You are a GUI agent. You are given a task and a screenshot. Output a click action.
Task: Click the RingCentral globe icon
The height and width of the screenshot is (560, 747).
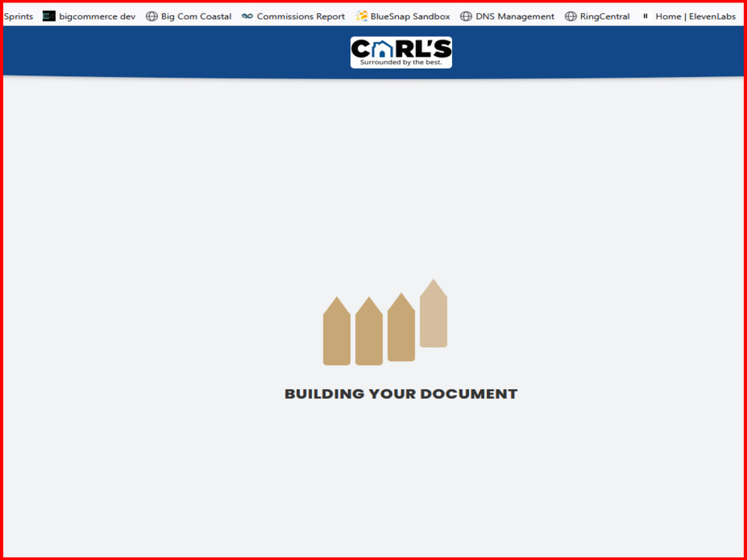[571, 16]
